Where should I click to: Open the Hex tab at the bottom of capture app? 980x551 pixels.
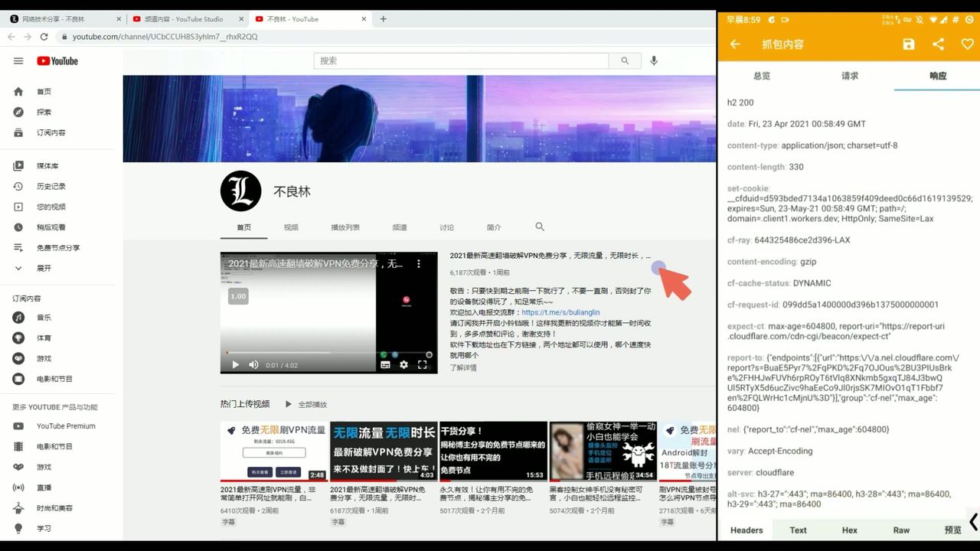[x=849, y=530]
